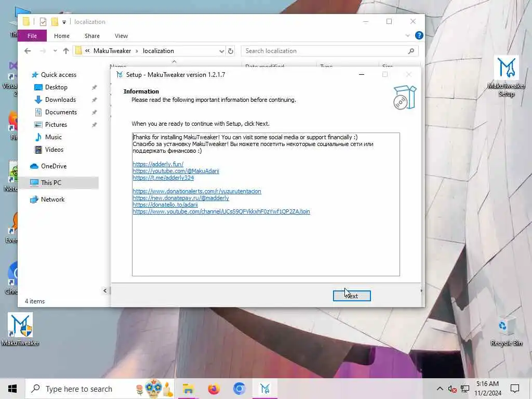This screenshot has width=532, height=399.
Task: Open the youtube.com/@MakuAdarii link
Action: click(x=176, y=171)
